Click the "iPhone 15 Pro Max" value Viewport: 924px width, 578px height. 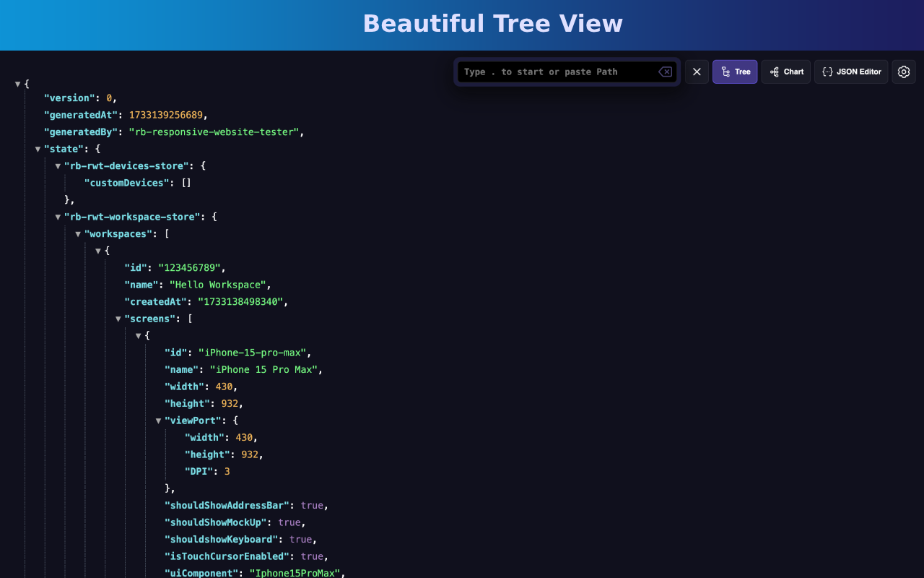tap(263, 369)
